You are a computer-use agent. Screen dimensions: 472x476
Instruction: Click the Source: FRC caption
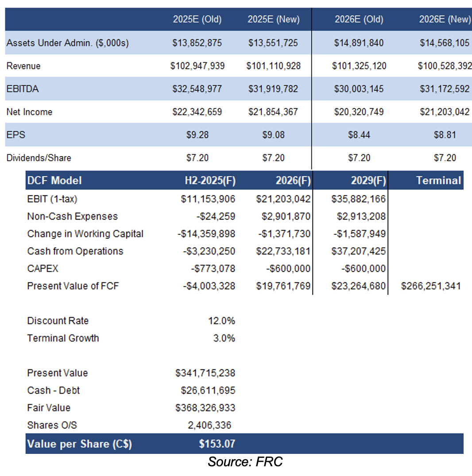(x=245, y=462)
